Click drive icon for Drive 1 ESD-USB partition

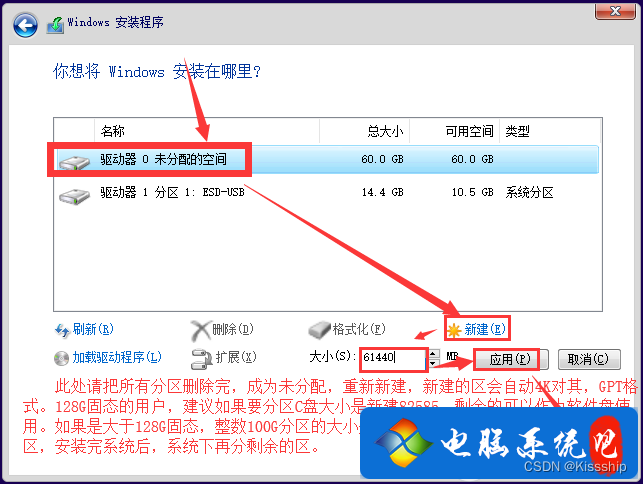(75, 196)
